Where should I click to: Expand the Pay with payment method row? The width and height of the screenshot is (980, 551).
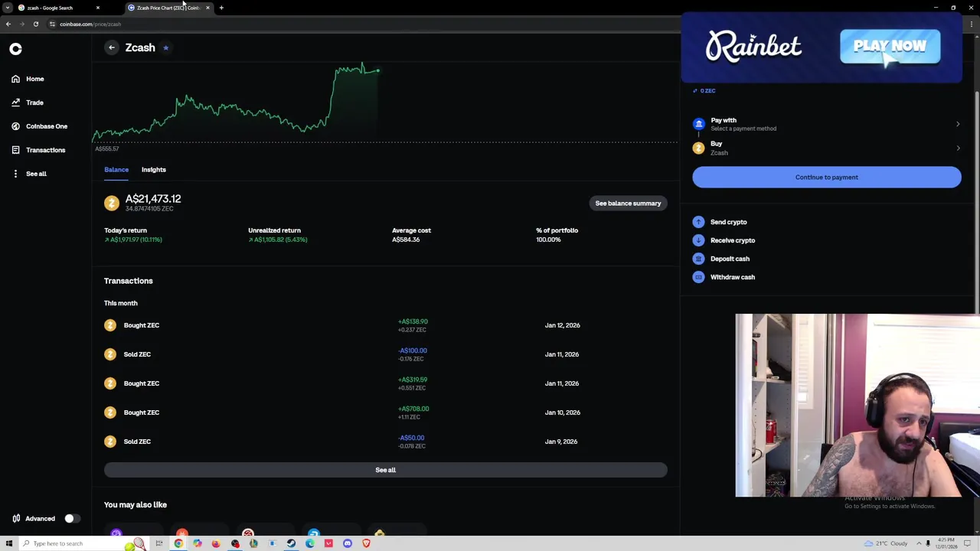pos(827,124)
